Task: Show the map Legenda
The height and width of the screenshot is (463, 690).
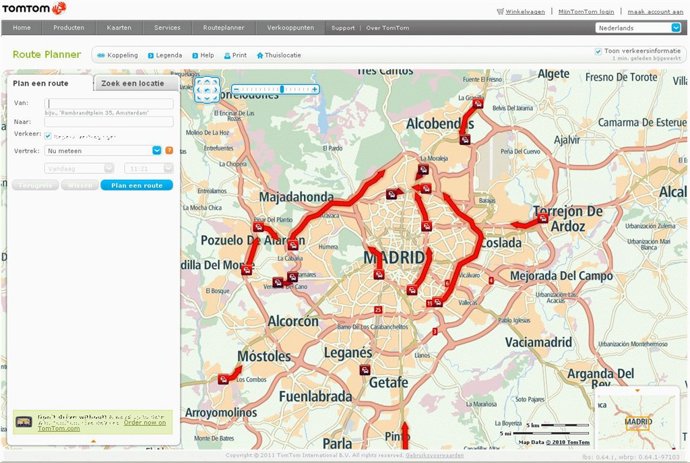Action: (168, 55)
